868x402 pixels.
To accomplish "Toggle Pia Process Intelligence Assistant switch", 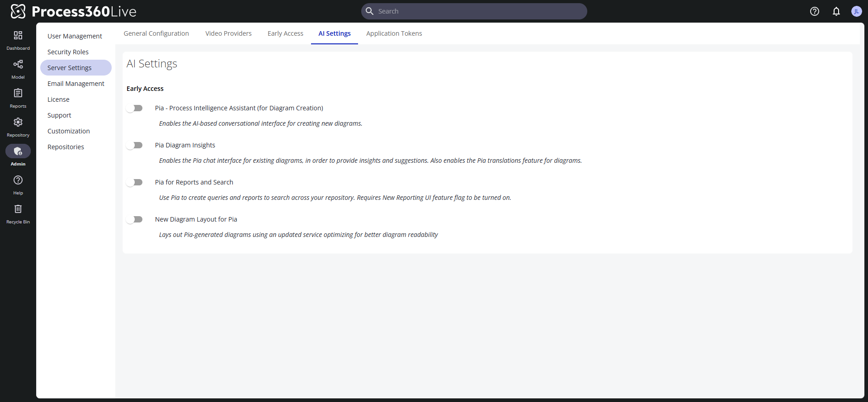I will point(134,108).
